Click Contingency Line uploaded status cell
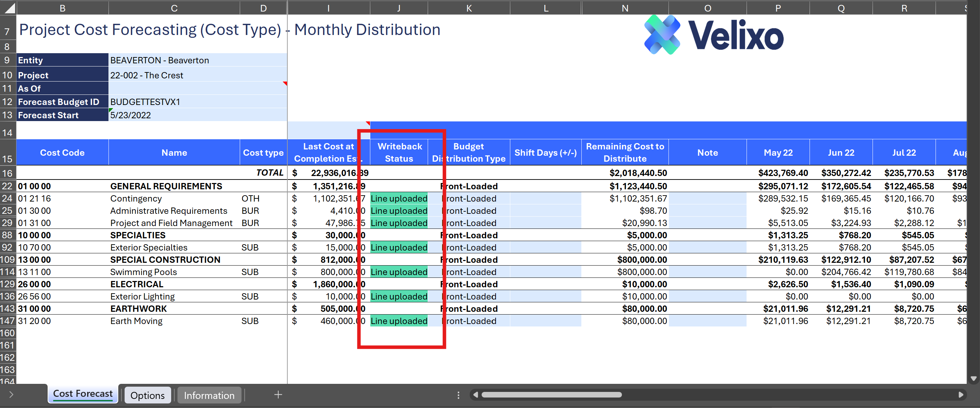 pos(399,198)
